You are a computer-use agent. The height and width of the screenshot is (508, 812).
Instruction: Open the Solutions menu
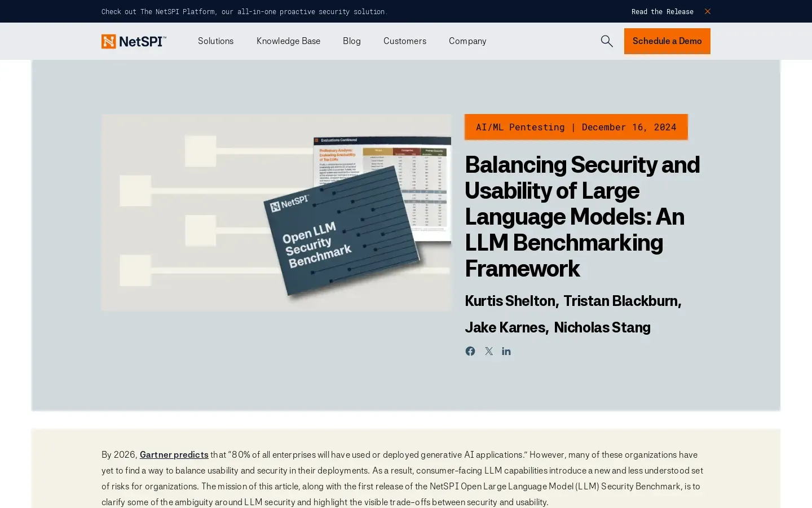point(215,41)
